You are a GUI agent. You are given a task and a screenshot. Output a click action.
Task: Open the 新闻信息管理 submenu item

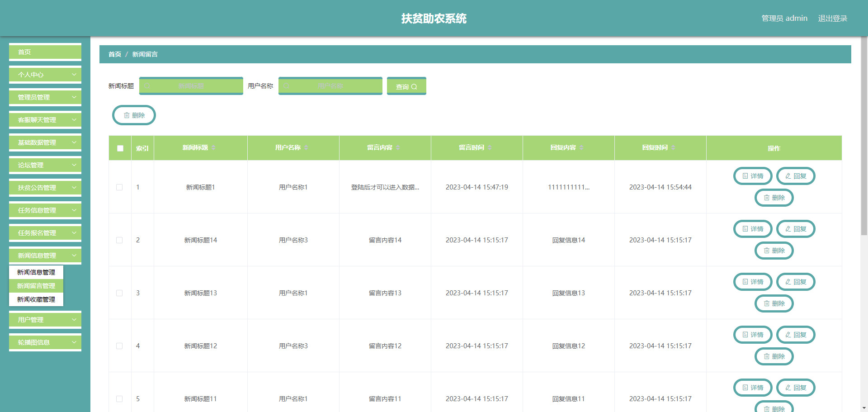point(36,272)
